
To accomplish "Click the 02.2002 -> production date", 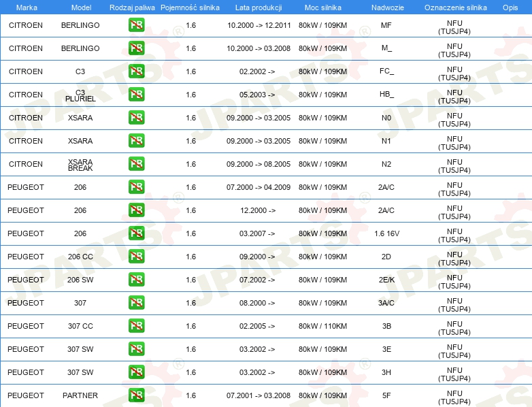I will (x=257, y=71).
